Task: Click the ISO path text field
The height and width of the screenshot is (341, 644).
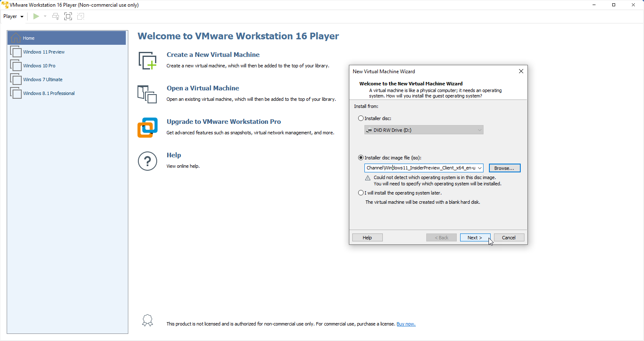Action: click(420, 168)
